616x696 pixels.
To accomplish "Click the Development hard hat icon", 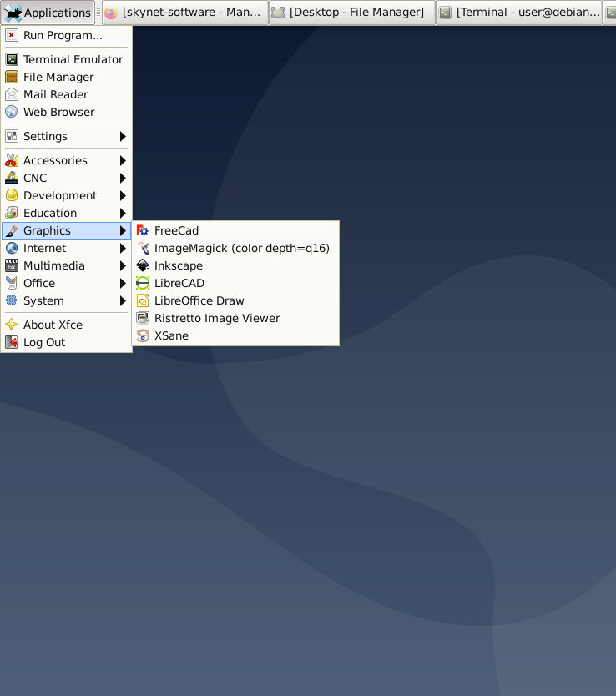I will [x=12, y=195].
